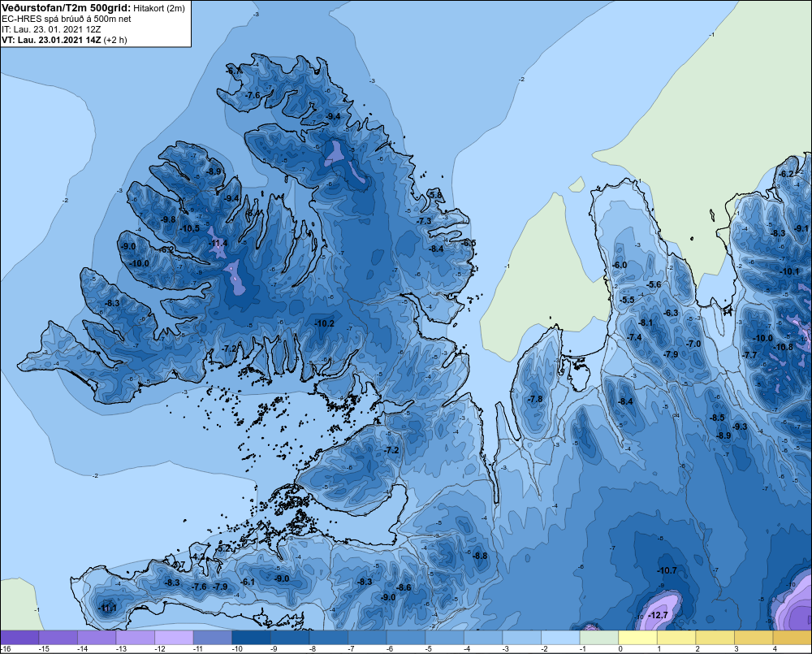The height and width of the screenshot is (654, 812).
Task: Click the -7.7 temperature label
Action: pos(749,355)
